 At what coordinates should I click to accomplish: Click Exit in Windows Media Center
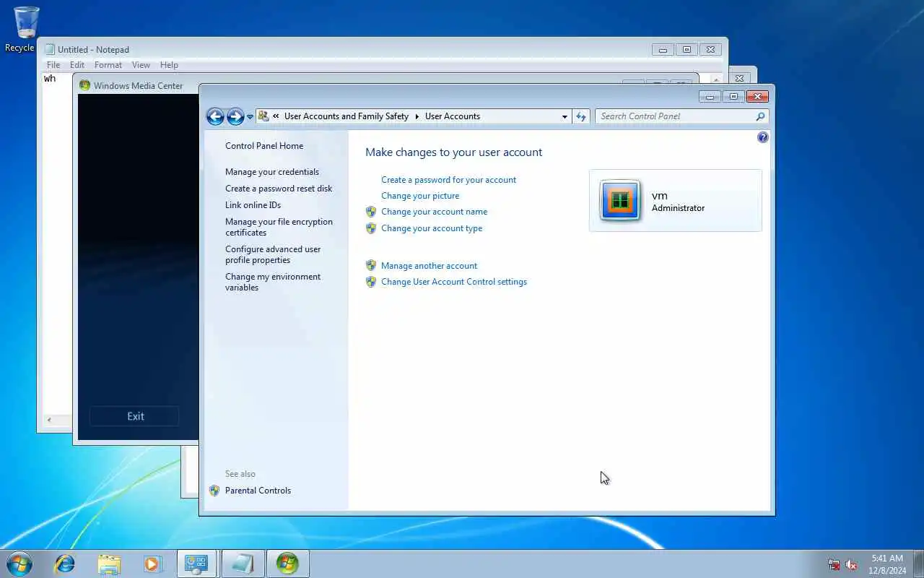(135, 416)
